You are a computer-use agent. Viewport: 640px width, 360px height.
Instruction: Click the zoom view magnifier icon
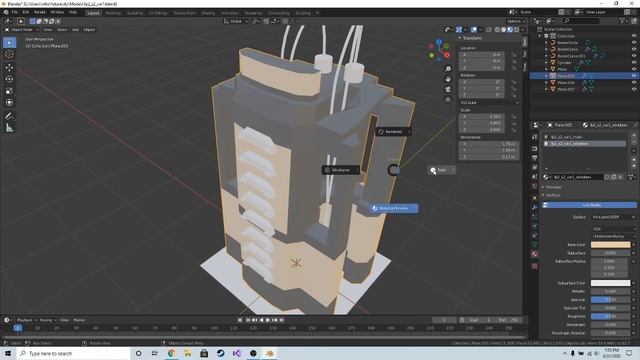click(448, 69)
